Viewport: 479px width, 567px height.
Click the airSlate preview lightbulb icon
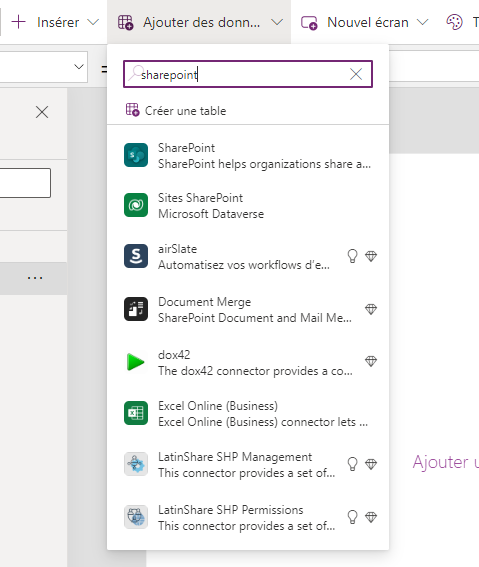(x=352, y=256)
